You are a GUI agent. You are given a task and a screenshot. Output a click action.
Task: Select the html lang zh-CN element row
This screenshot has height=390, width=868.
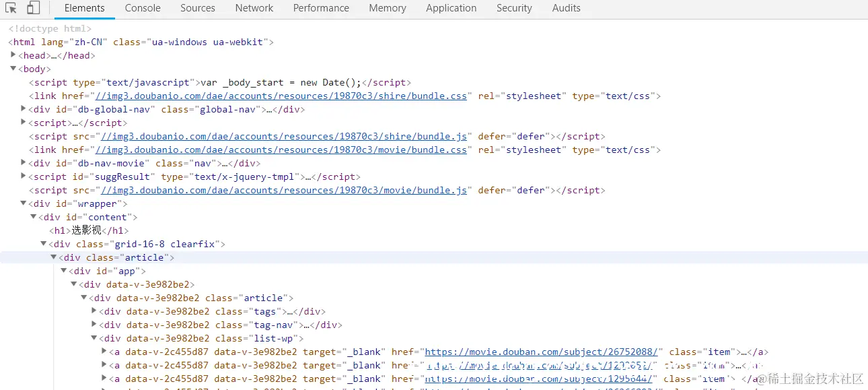[141, 42]
